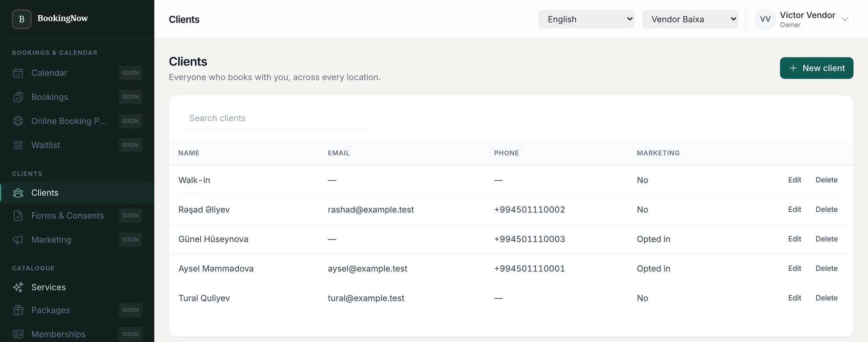
Task: Click the Online Booking globe icon
Action: 18,121
